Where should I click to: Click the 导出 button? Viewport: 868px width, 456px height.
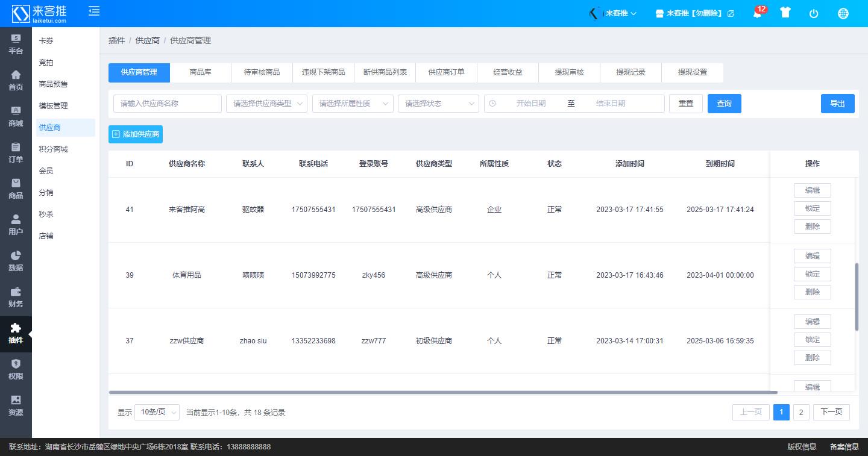838,104
